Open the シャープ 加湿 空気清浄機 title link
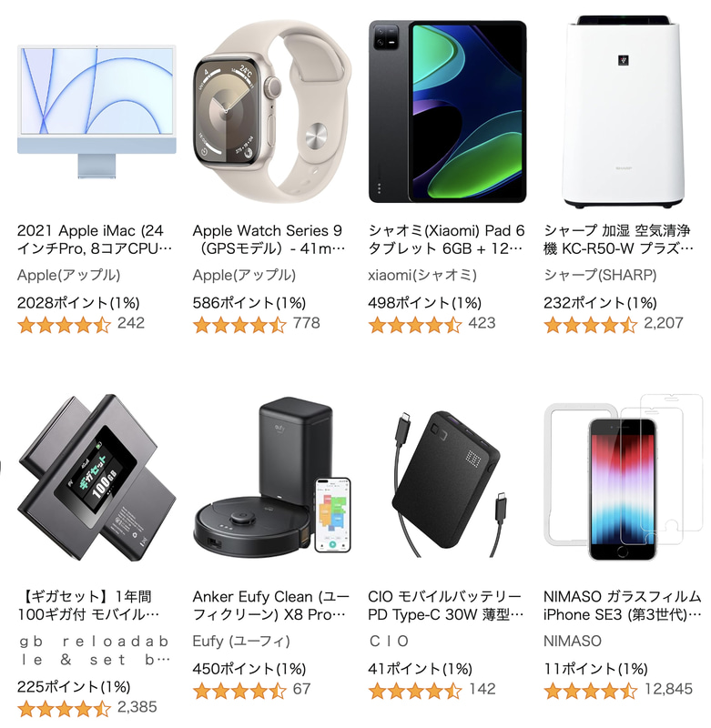Image resolution: width=711 pixels, height=728 pixels. (618, 239)
